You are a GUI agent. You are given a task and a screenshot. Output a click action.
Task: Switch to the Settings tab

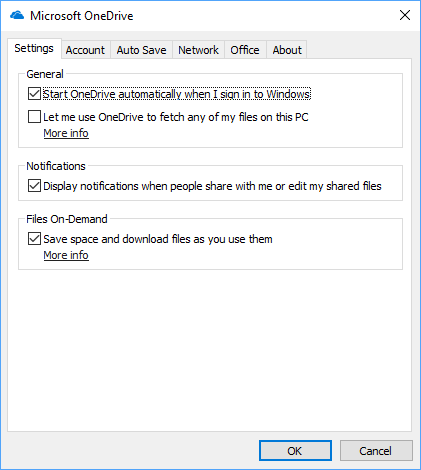(34, 48)
